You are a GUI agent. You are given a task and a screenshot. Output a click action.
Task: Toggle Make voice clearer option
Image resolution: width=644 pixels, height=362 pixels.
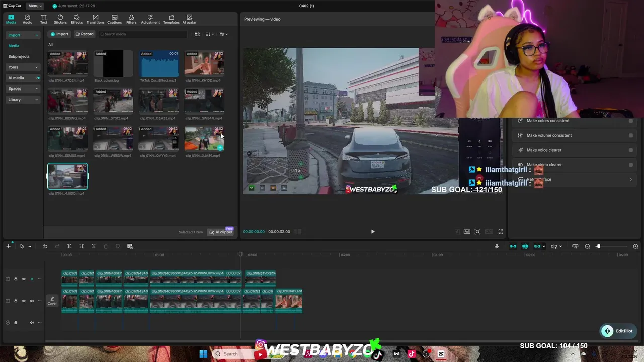point(631,150)
